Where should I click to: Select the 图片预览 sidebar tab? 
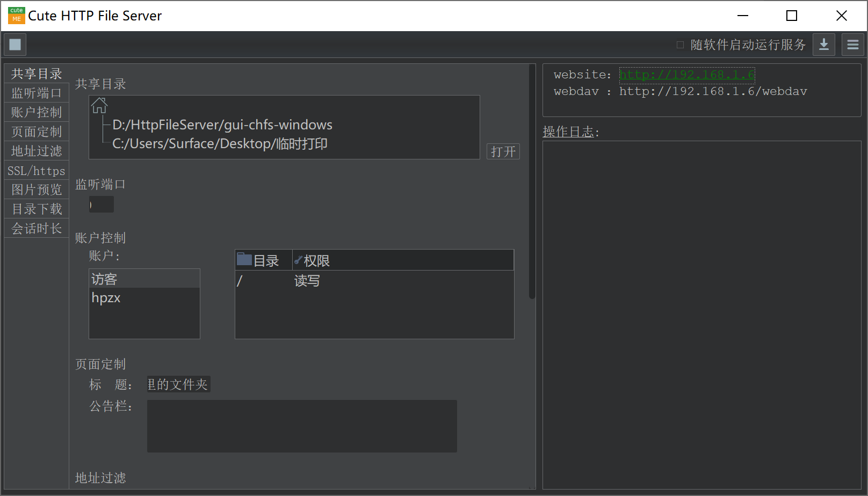coord(37,189)
